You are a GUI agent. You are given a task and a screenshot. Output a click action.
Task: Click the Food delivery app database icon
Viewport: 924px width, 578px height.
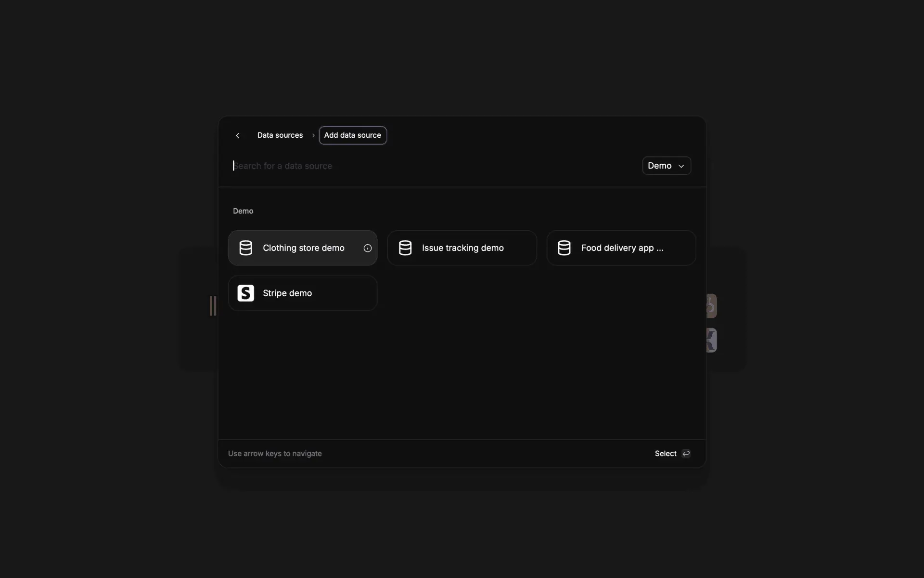(564, 248)
